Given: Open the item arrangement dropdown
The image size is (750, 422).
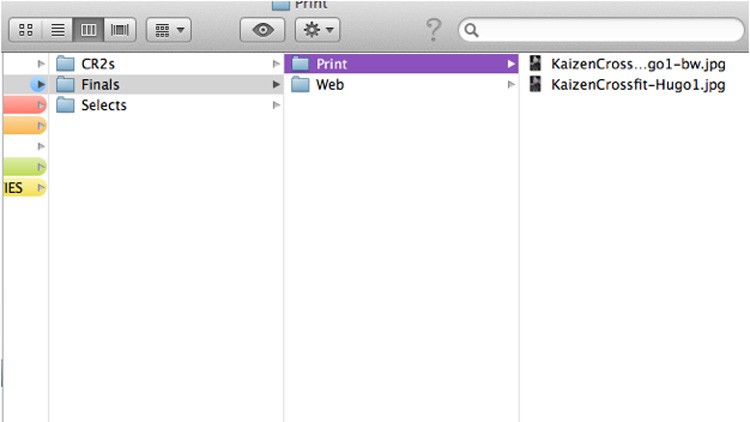Looking at the screenshot, I should (169, 31).
